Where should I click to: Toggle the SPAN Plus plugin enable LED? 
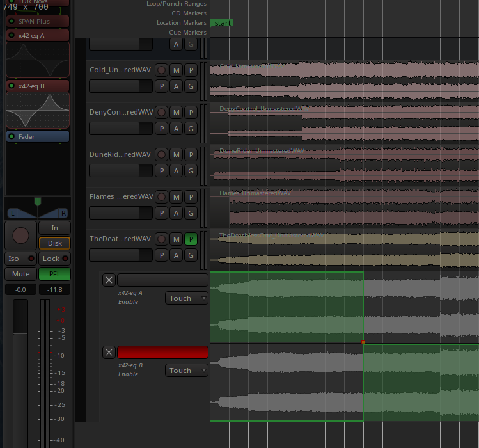point(12,21)
